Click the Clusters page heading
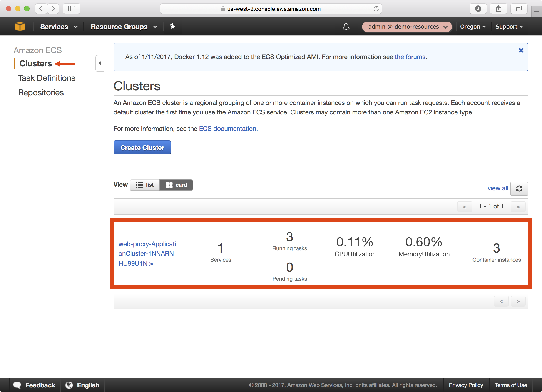The height and width of the screenshot is (392, 542). pos(137,86)
